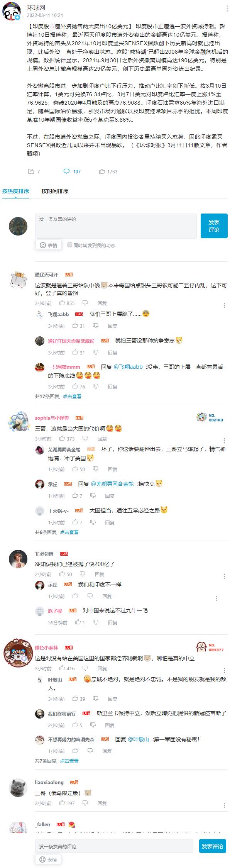Like 通辽天可汗's comment with 855 likes

pos(62,303)
